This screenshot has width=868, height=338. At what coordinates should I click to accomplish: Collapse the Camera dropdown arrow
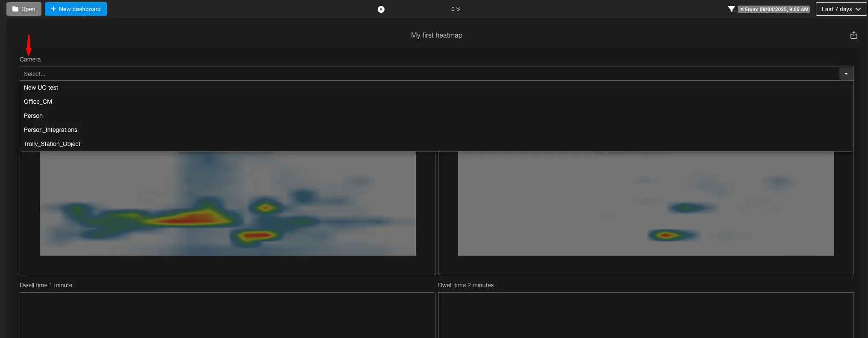pyautogui.click(x=846, y=74)
